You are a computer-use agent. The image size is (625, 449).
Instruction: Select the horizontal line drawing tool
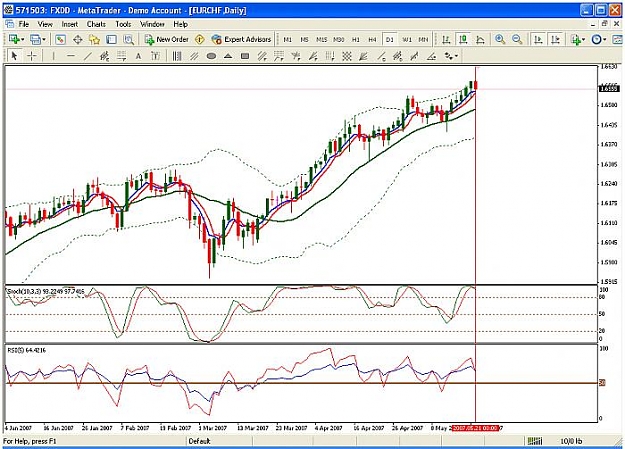pos(71,56)
